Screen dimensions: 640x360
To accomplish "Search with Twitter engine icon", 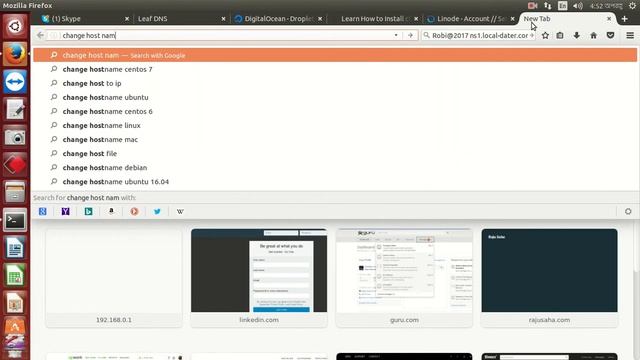I will click(x=157, y=211).
